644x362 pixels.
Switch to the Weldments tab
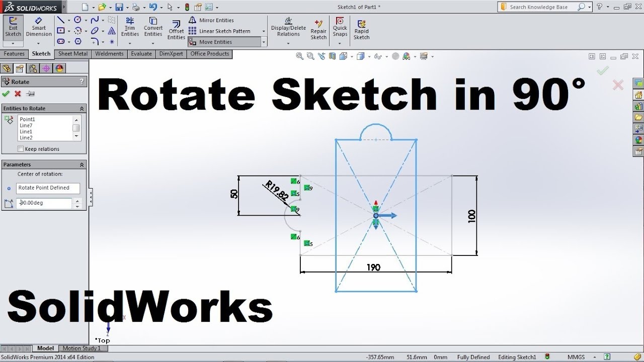pos(109,54)
